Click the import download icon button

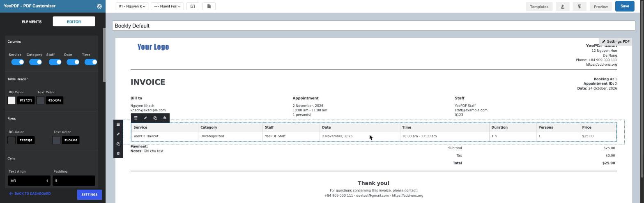click(580, 7)
